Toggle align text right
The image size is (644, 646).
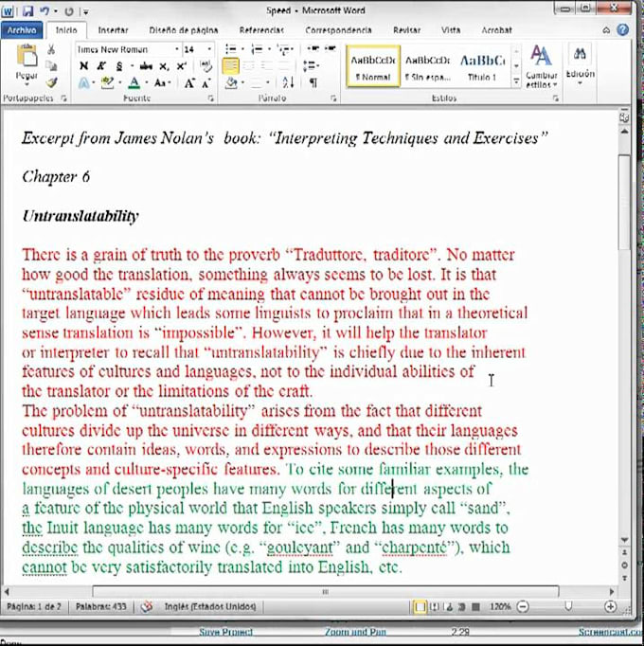click(x=266, y=66)
